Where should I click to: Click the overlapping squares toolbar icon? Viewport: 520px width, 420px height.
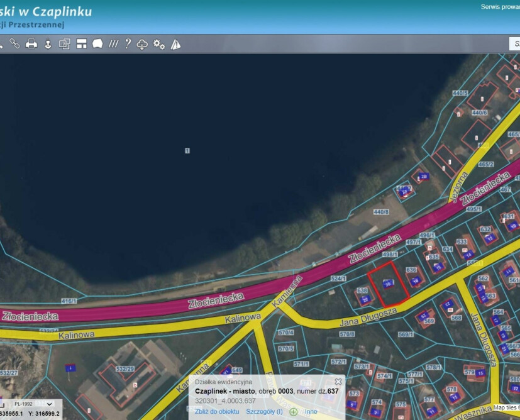[64, 44]
